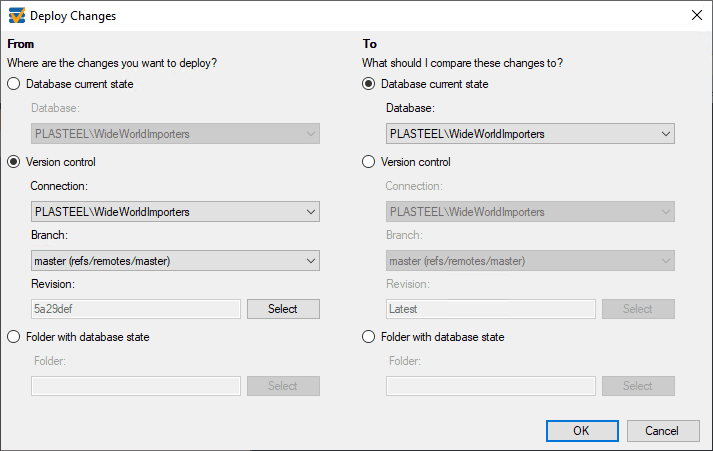Open the disabled From Database dropdown

coord(176,134)
